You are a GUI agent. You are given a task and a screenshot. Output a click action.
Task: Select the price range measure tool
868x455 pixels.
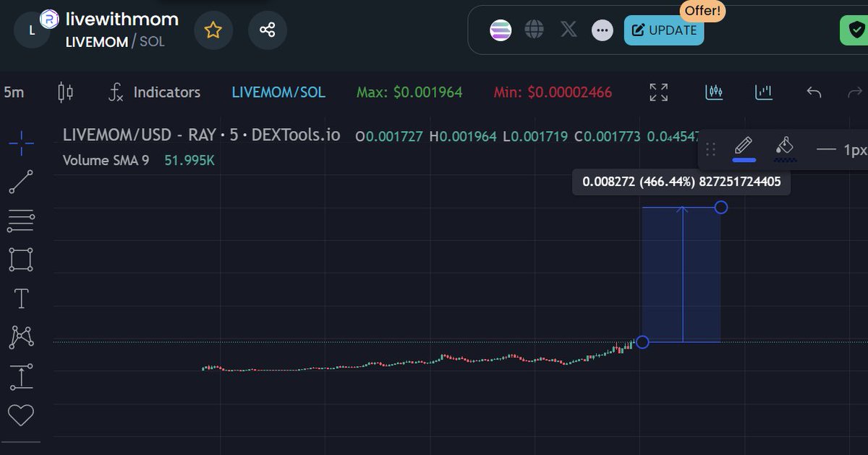(x=21, y=376)
